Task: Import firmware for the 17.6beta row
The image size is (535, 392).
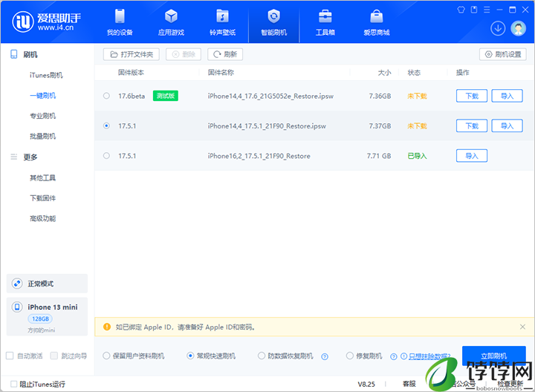Action: 507,96
